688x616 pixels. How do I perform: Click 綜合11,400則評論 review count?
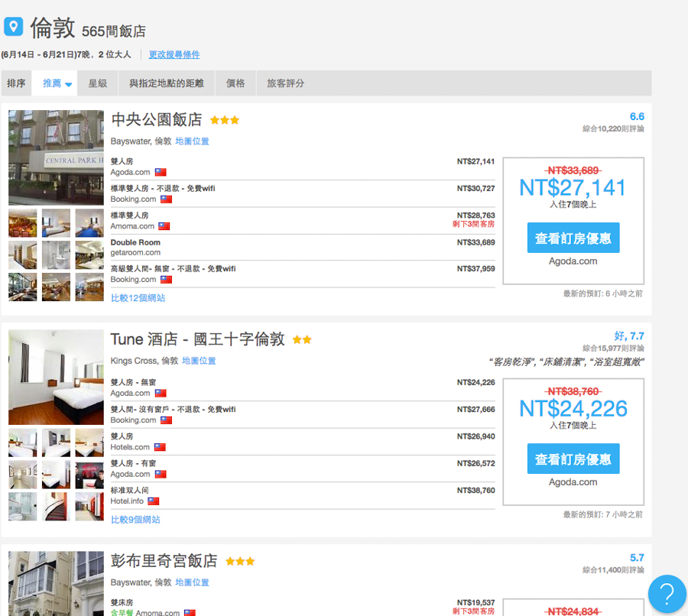point(613,570)
